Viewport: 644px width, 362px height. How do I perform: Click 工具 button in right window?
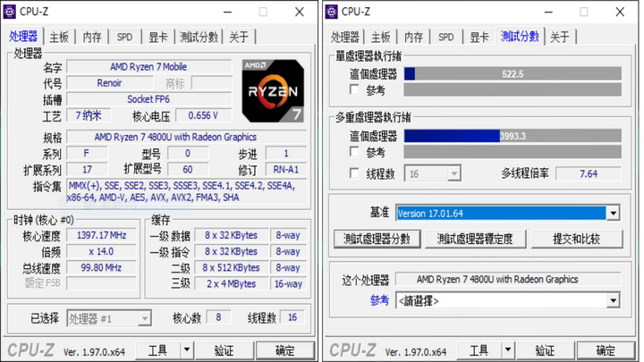479,350
